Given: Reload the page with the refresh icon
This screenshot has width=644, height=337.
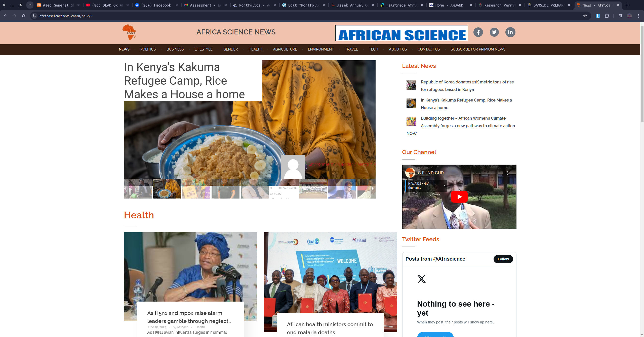Looking at the screenshot, I should coord(24,16).
